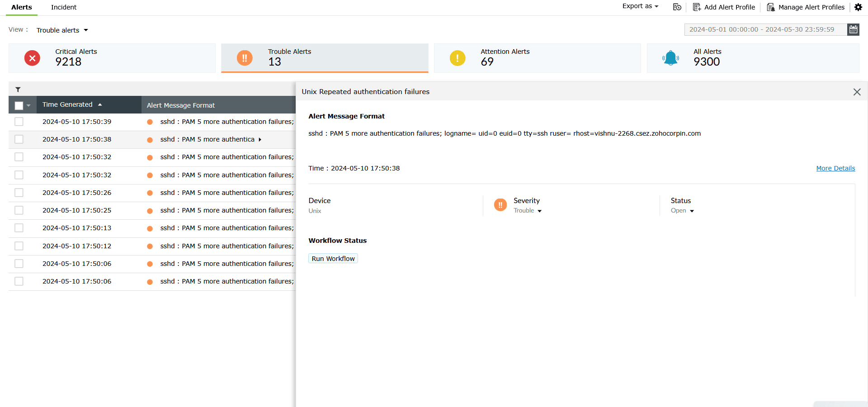Open the filter funnel above the alert list

pyautogui.click(x=18, y=89)
